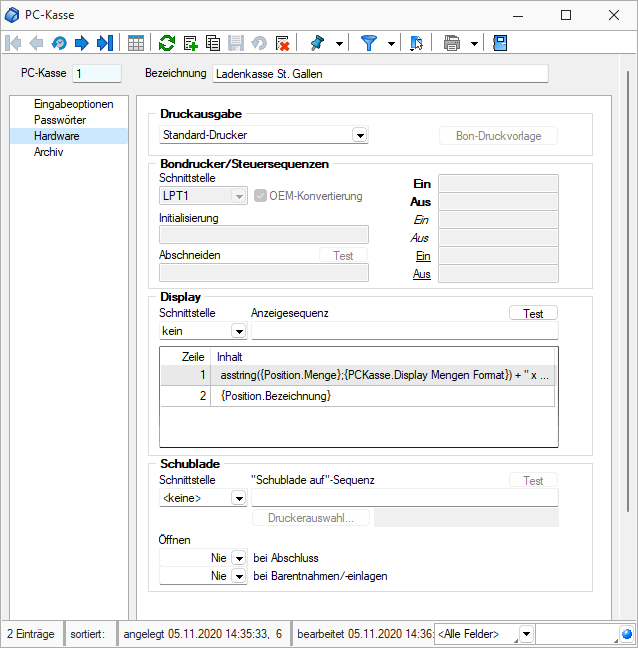Image resolution: width=638 pixels, height=648 pixels.
Task: Go to next record with blue arrow
Action: tap(82, 43)
